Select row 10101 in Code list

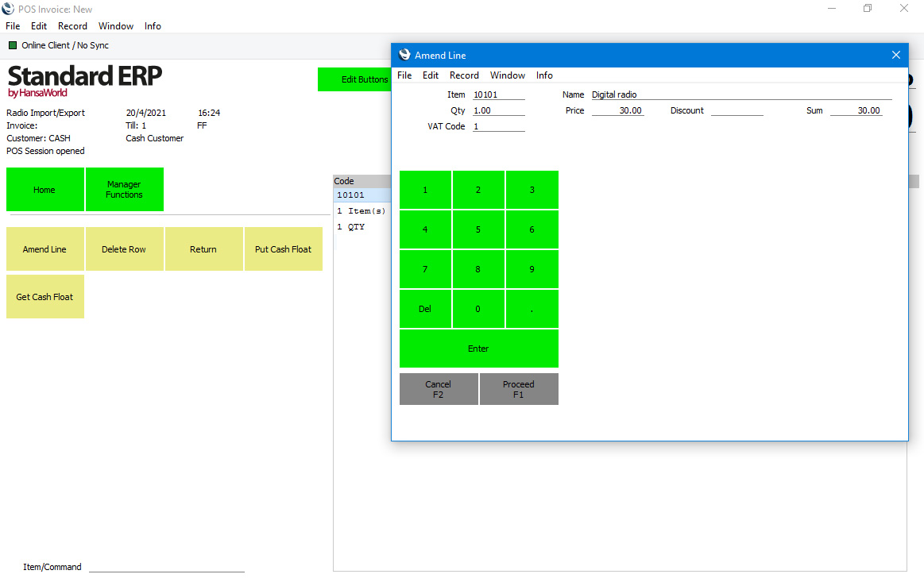(362, 195)
